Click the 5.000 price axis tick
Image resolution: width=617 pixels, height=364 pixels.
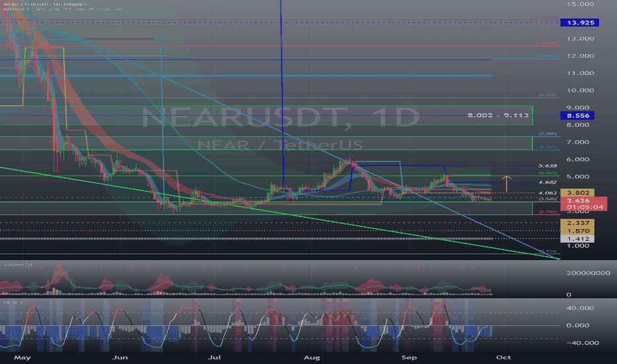(x=578, y=177)
